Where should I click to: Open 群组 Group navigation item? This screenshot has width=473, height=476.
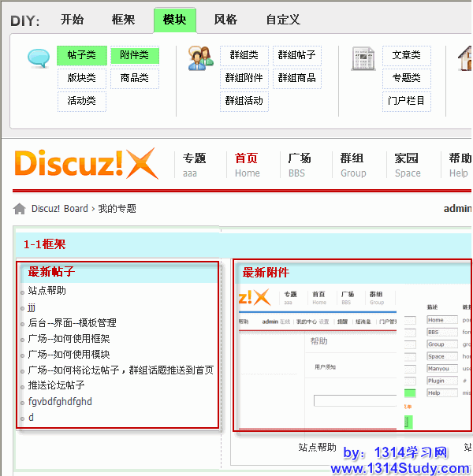(352, 164)
